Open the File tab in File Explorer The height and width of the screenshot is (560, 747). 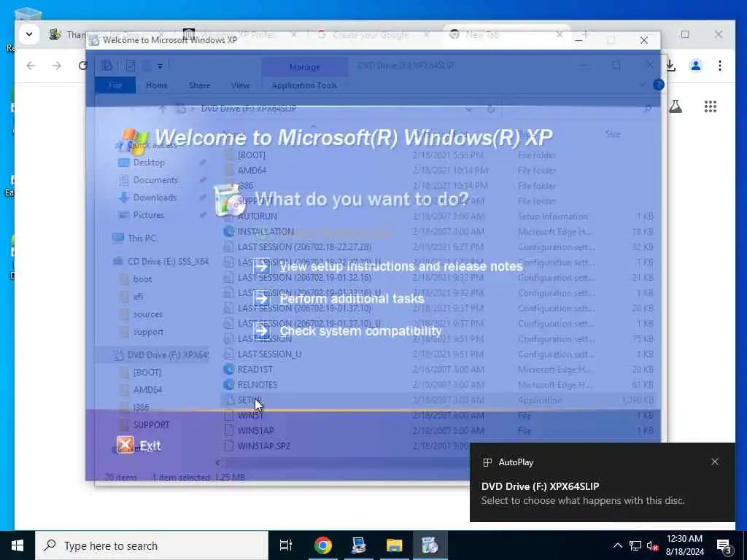(x=115, y=85)
